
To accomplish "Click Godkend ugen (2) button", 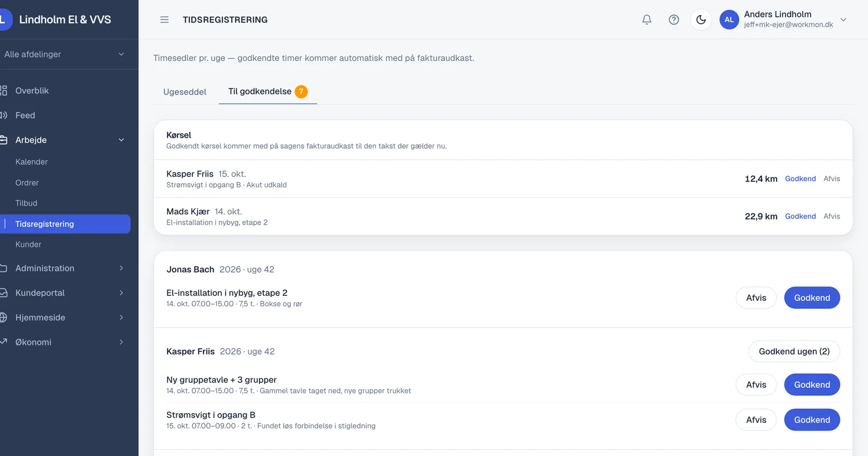I will click(794, 351).
